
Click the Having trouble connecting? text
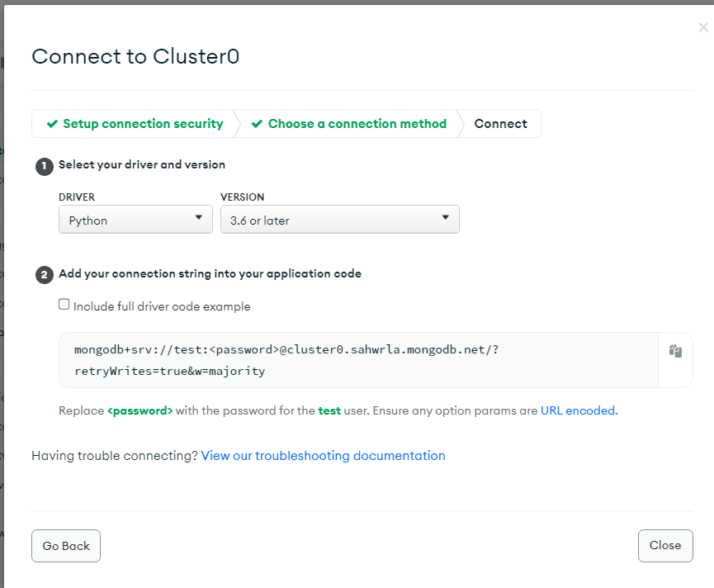pyautogui.click(x=115, y=456)
